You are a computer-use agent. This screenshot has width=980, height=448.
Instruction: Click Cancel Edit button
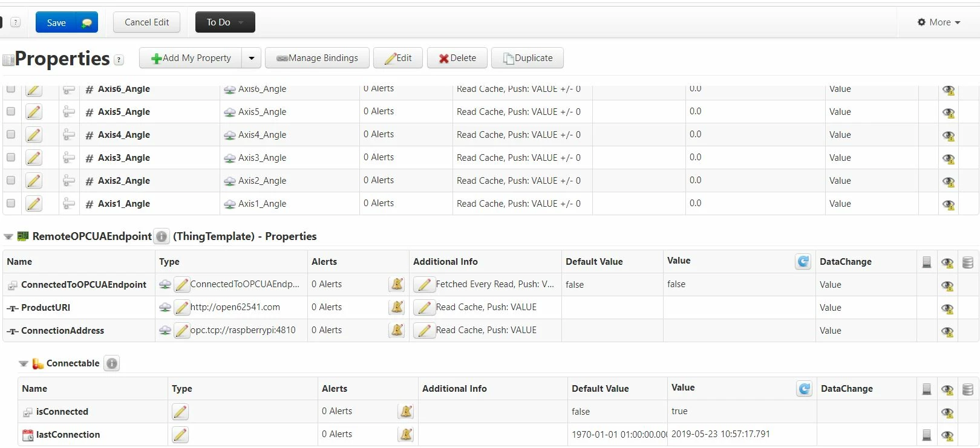coord(146,22)
